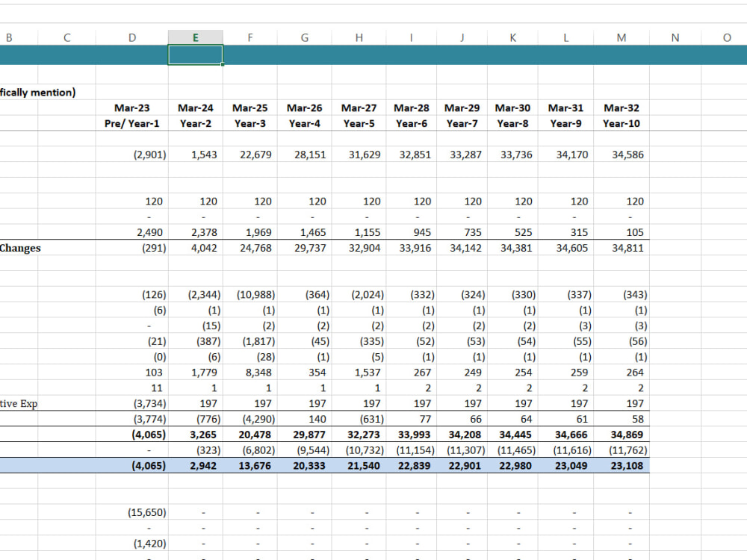Screen dimensions: 747x560
Task: Select column N header
Action: pos(675,37)
